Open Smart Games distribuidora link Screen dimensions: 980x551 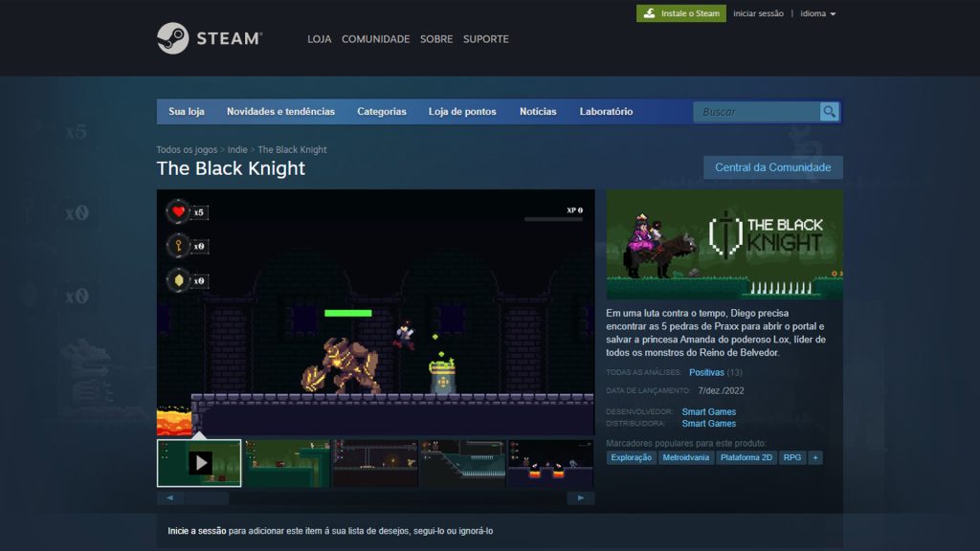(709, 424)
